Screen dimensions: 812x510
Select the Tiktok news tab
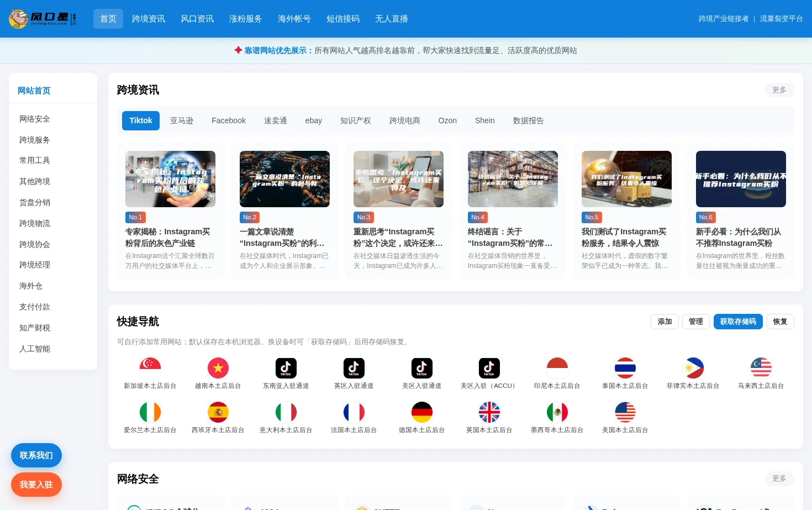tap(141, 120)
